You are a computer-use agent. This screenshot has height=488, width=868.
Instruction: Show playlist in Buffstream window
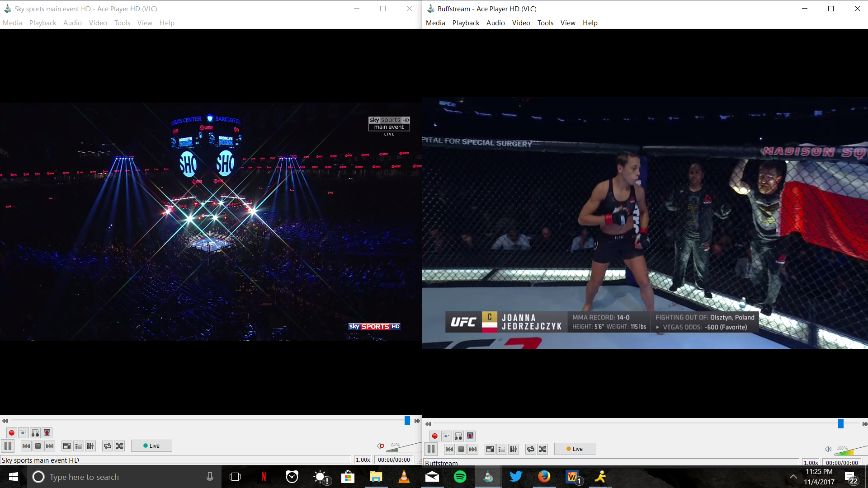pos(502,449)
